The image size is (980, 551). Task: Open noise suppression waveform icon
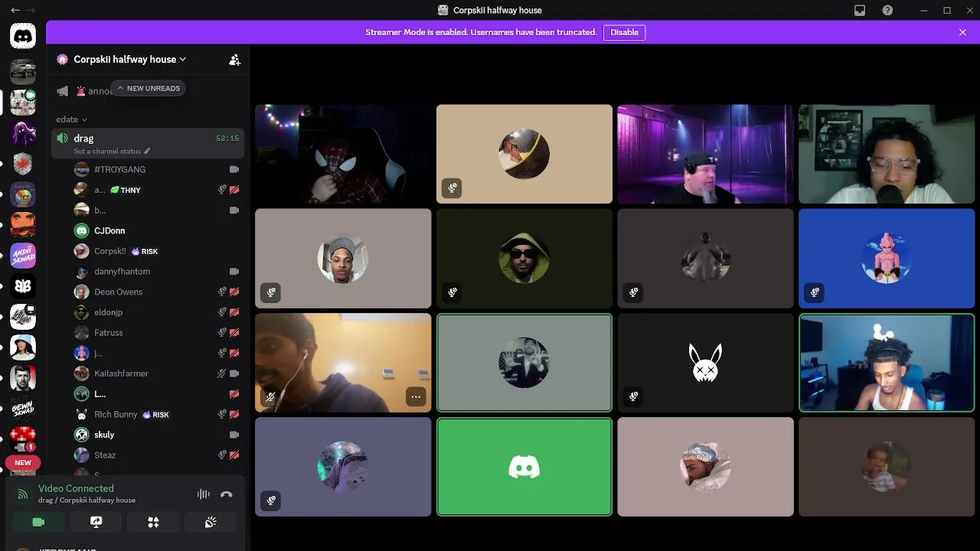coord(203,494)
